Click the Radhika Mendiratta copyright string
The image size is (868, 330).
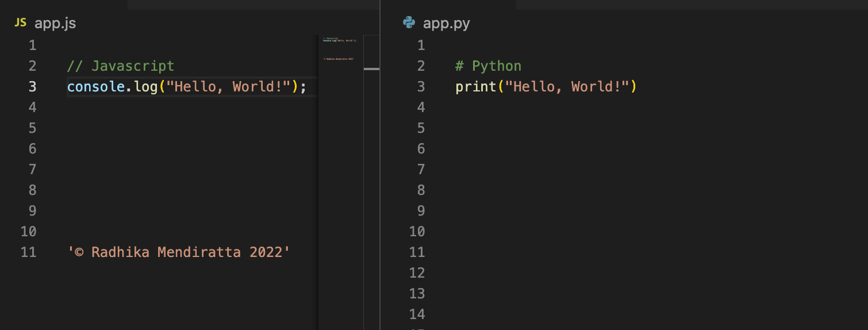tap(179, 252)
